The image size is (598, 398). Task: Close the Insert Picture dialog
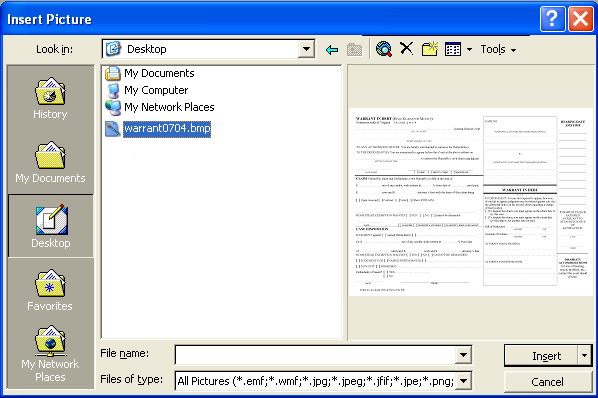click(581, 19)
